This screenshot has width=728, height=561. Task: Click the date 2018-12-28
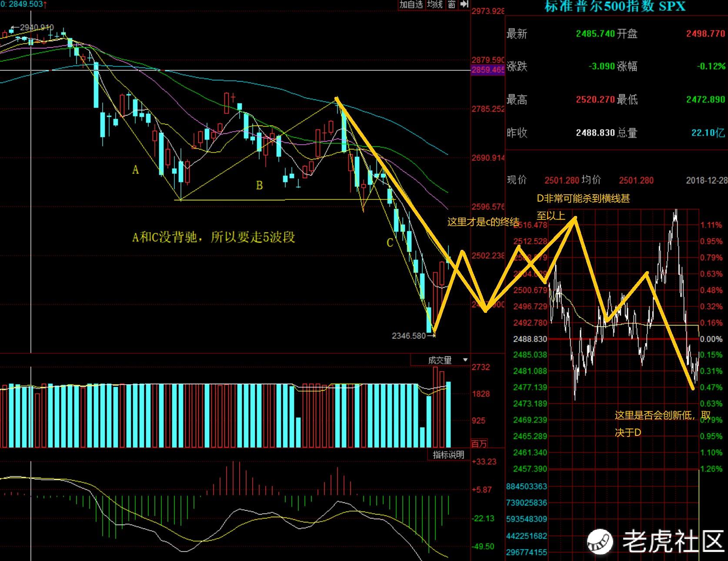(x=707, y=180)
